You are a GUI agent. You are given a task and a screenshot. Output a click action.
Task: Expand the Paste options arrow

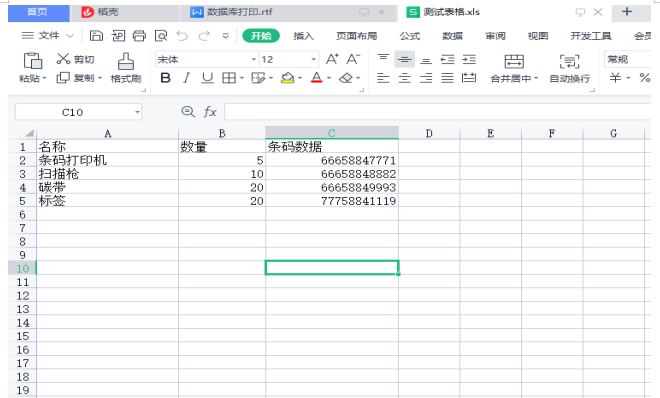[x=44, y=78]
